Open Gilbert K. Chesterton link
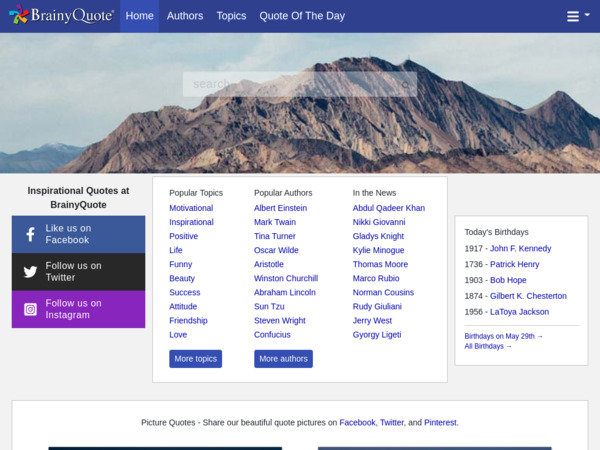This screenshot has height=450, width=600. [528, 296]
